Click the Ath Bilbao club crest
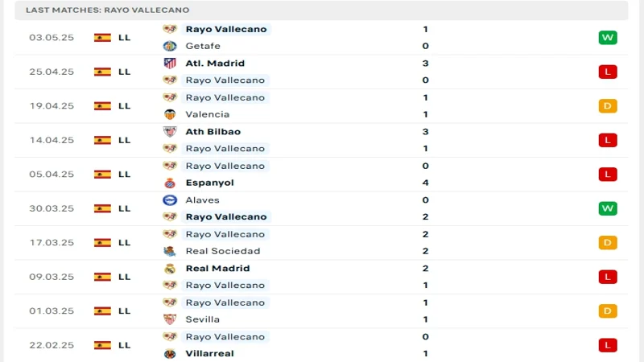 [170, 131]
